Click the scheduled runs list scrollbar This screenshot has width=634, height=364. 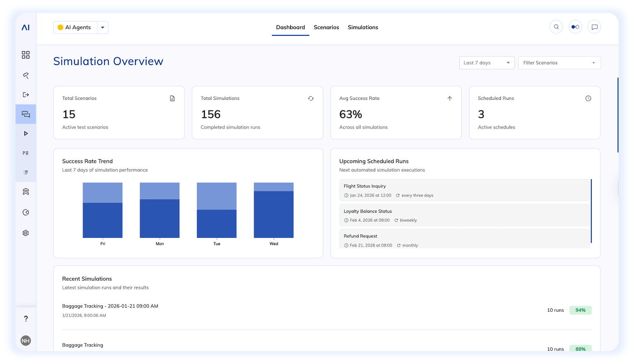point(591,211)
